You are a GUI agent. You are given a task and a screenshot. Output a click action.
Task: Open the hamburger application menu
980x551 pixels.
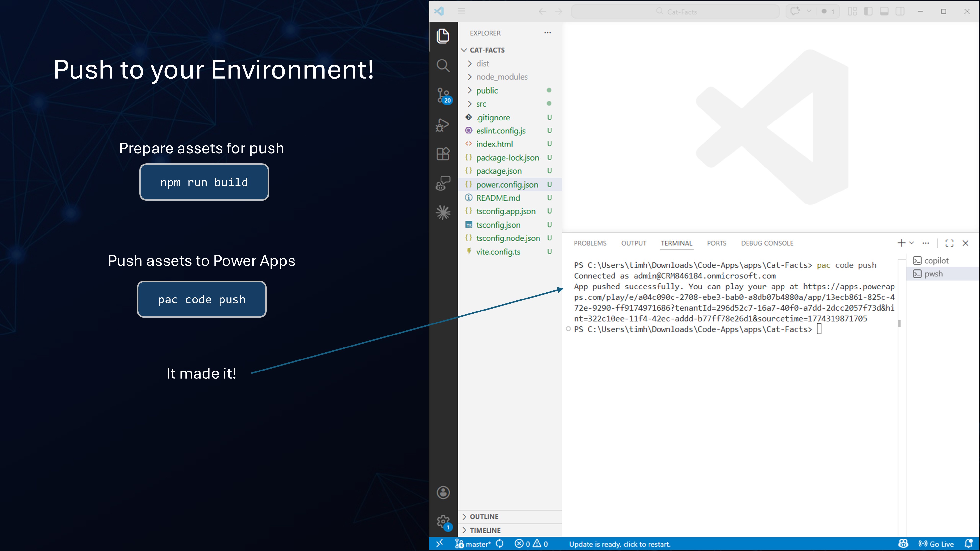click(x=462, y=11)
